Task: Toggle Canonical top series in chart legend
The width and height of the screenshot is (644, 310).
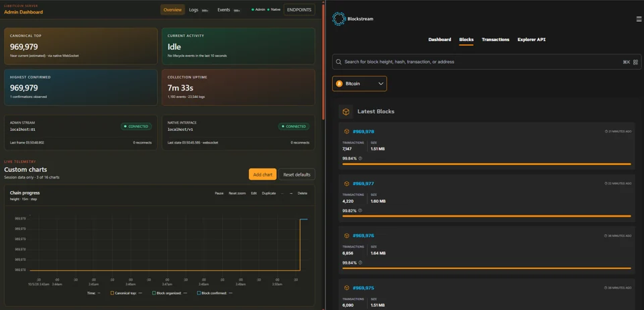Action: click(x=127, y=293)
